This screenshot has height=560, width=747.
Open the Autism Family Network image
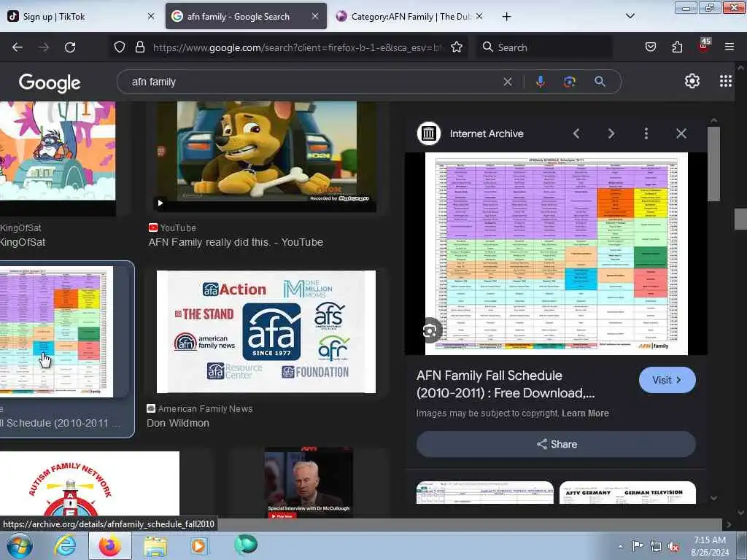pos(90,483)
